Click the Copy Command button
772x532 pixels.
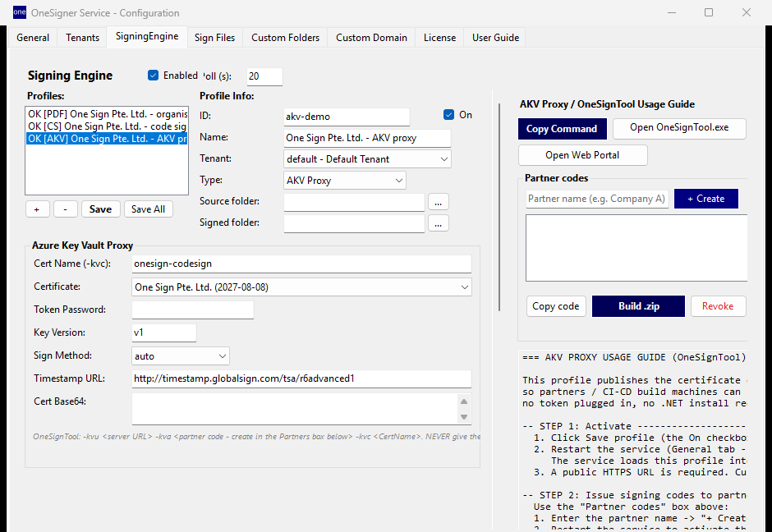(562, 129)
